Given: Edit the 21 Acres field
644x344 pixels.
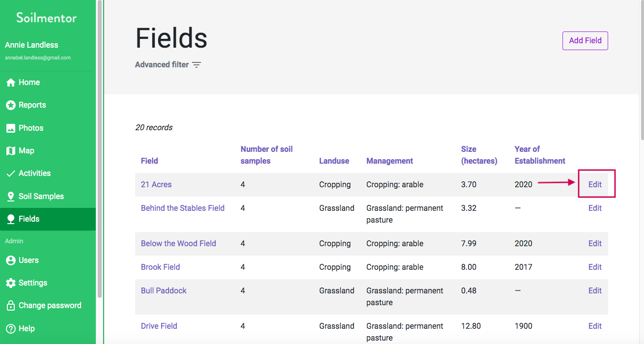Looking at the screenshot, I should (x=595, y=185).
